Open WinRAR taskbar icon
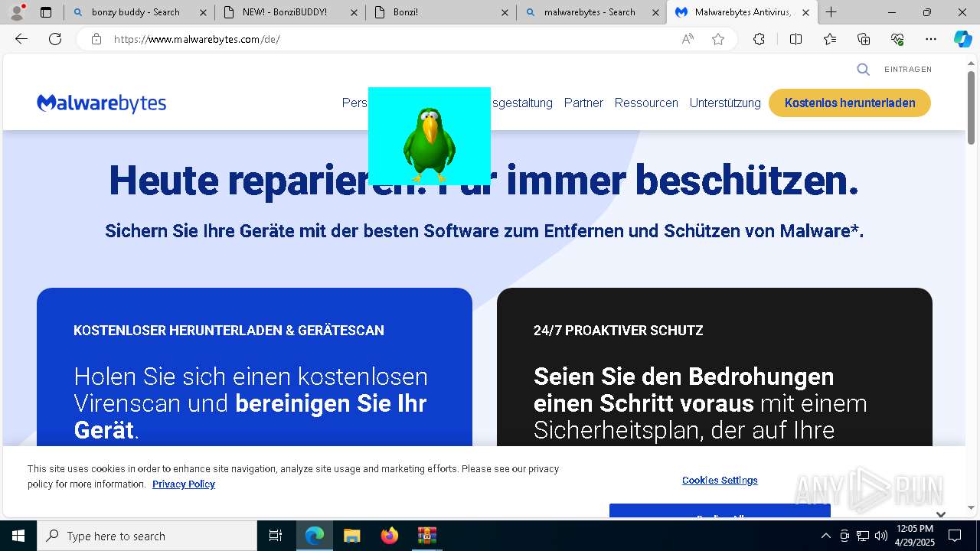The image size is (980, 551). [426, 536]
